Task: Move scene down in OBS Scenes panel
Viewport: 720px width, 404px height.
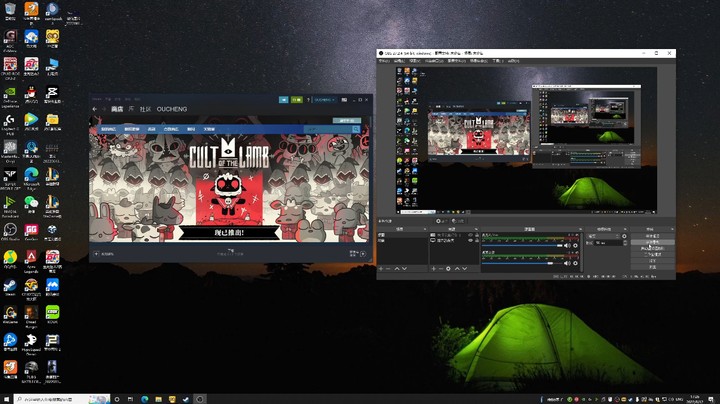Action: click(x=405, y=269)
